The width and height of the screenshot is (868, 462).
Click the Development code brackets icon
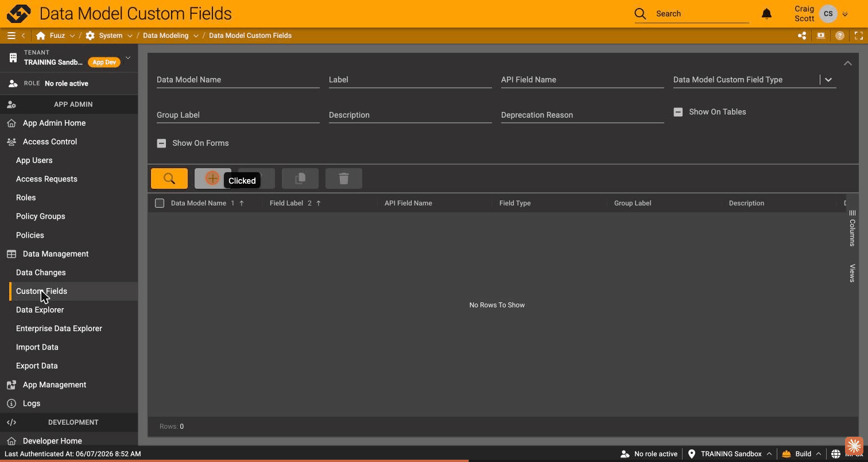click(x=11, y=422)
